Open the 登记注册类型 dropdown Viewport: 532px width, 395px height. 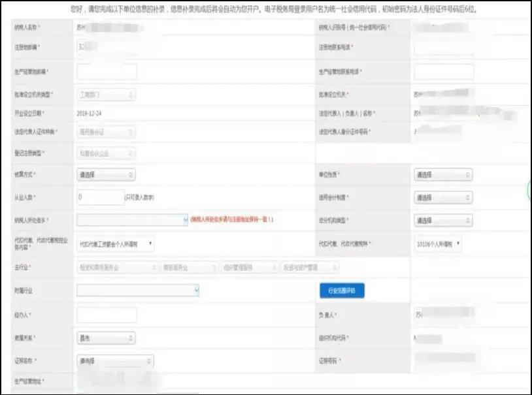[x=106, y=153]
